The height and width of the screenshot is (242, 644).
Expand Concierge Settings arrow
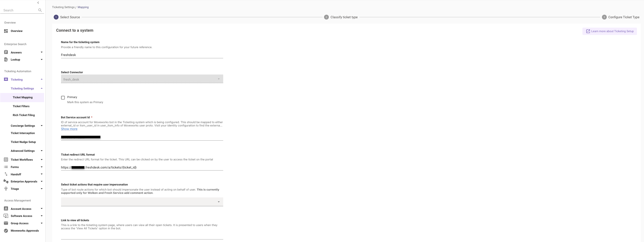(x=42, y=126)
